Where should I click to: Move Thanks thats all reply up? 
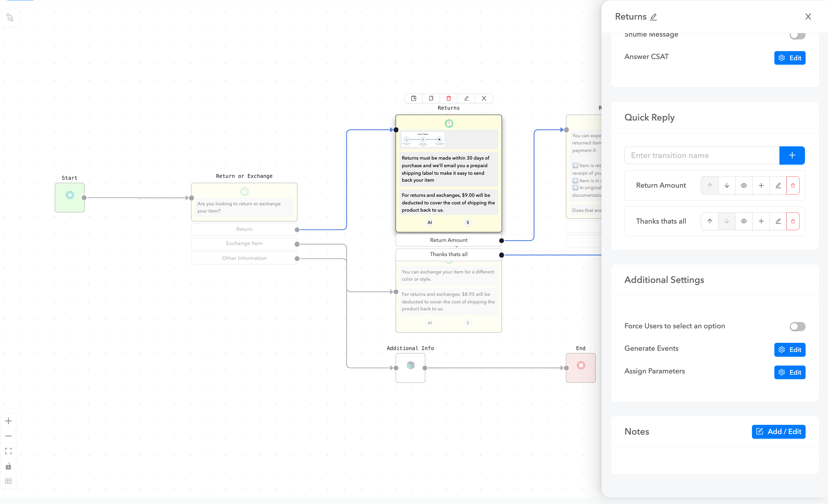coord(709,221)
